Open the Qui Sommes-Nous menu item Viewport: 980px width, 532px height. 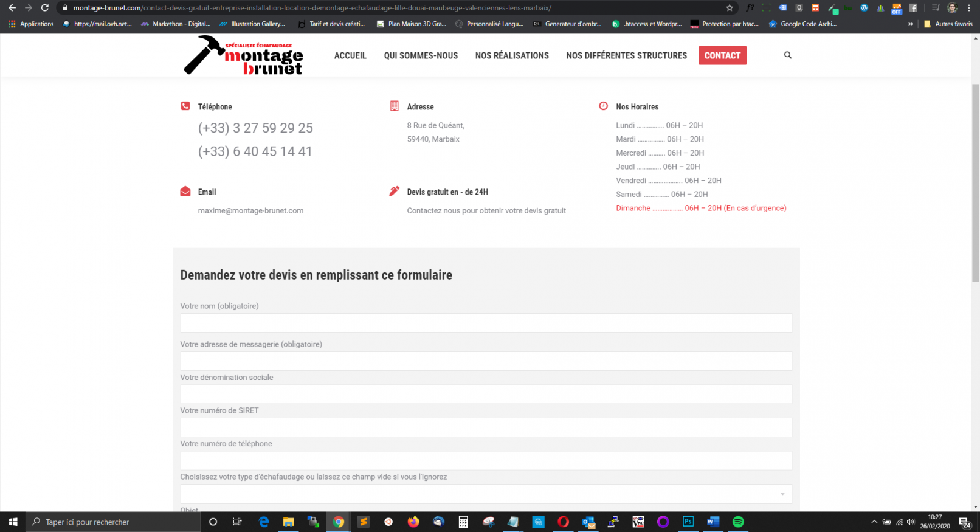point(421,55)
